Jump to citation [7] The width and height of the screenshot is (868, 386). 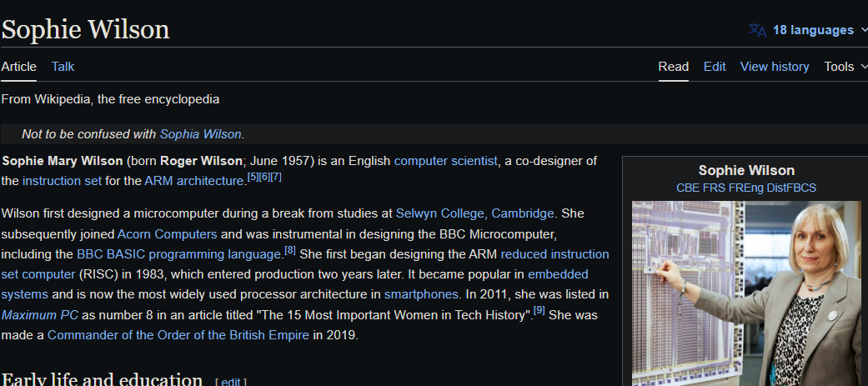coord(276,178)
